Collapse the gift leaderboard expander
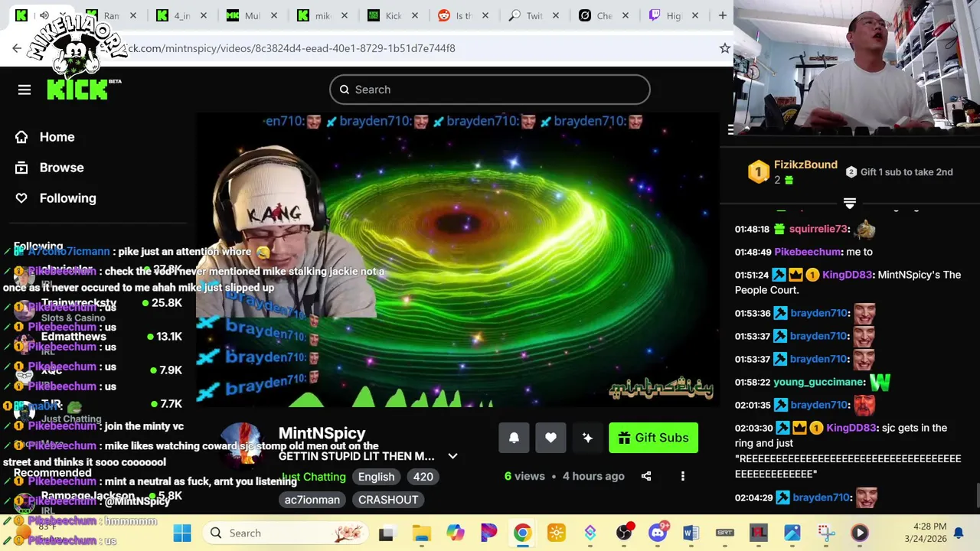This screenshot has height=551, width=980. (849, 203)
